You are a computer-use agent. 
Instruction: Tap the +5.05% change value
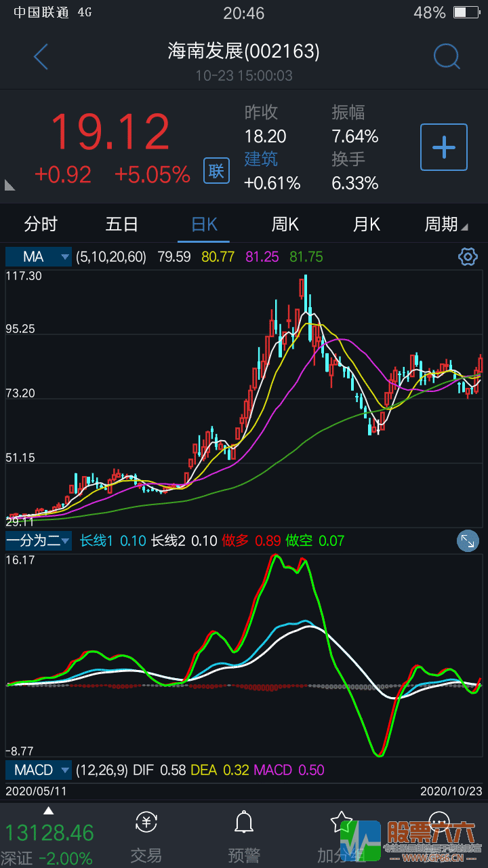152,174
